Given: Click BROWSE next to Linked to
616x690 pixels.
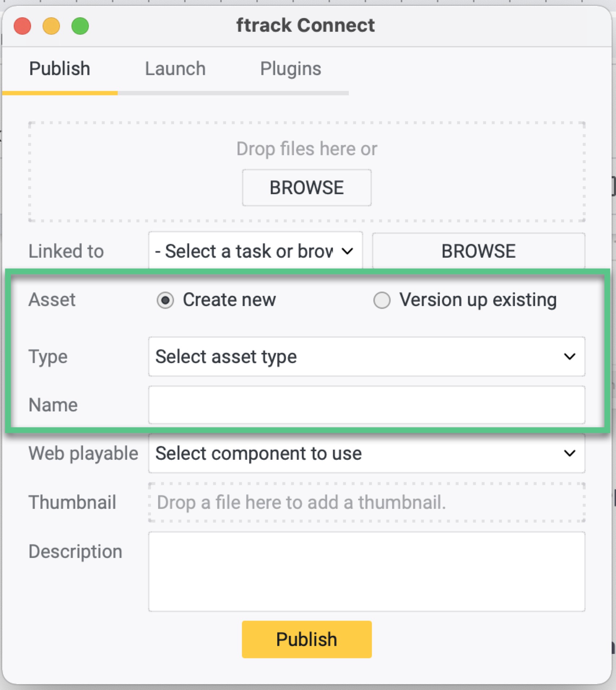Looking at the screenshot, I should point(478,251).
